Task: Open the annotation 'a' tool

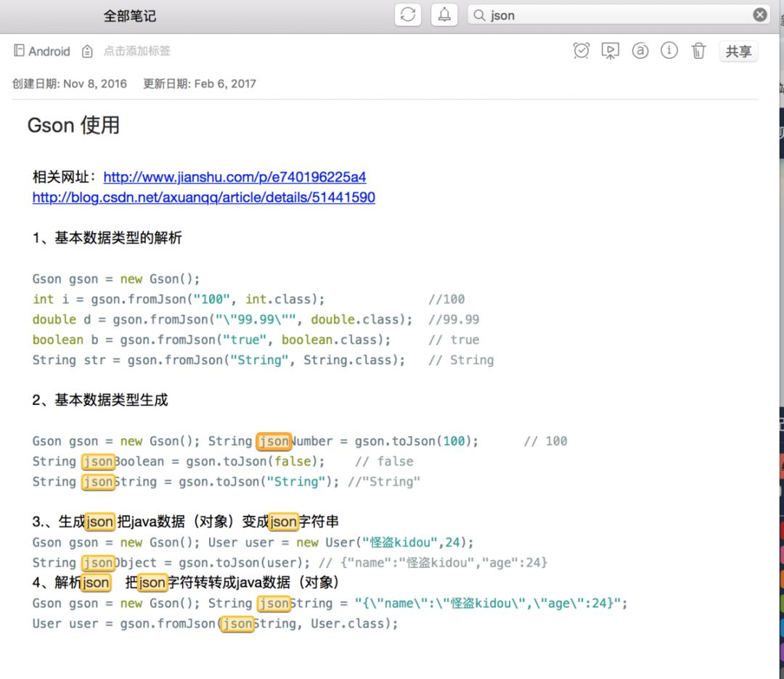Action: [640, 51]
